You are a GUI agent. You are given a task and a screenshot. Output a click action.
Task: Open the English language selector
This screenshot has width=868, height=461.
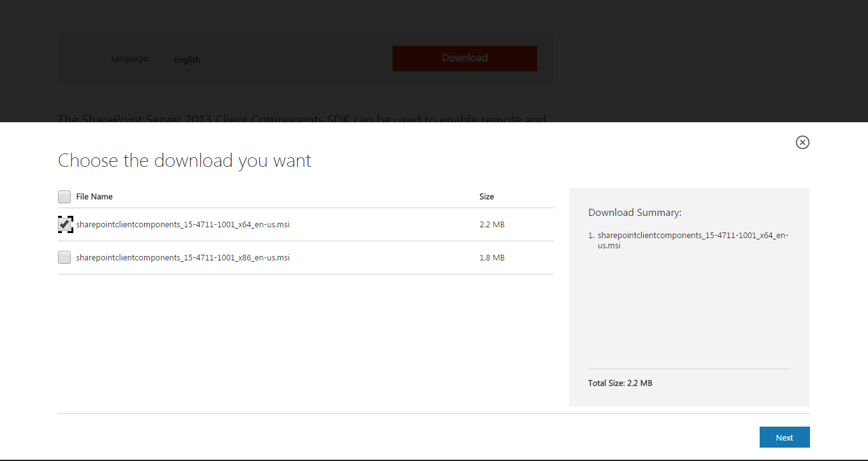(x=187, y=60)
